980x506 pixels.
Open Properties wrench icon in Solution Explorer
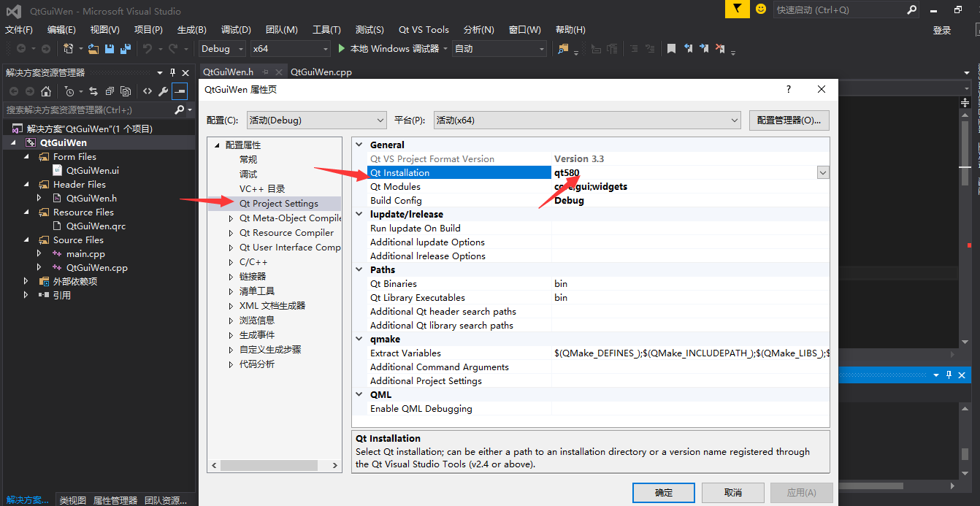tap(164, 91)
